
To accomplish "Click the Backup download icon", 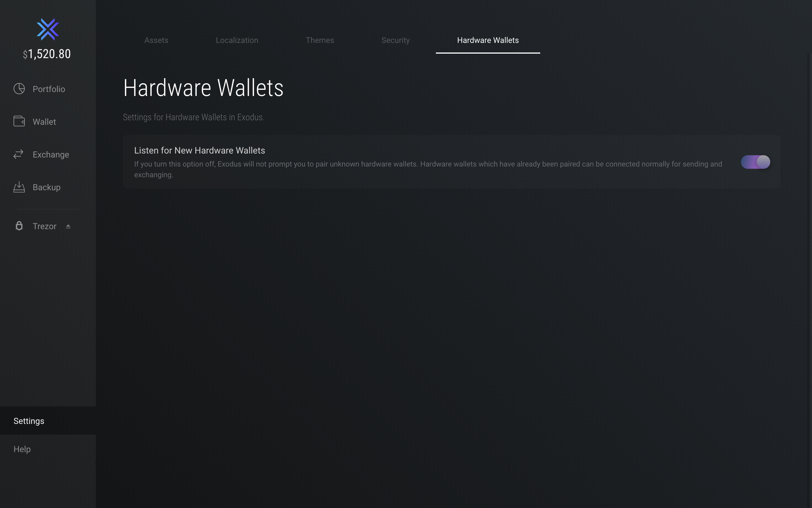I will pos(19,187).
